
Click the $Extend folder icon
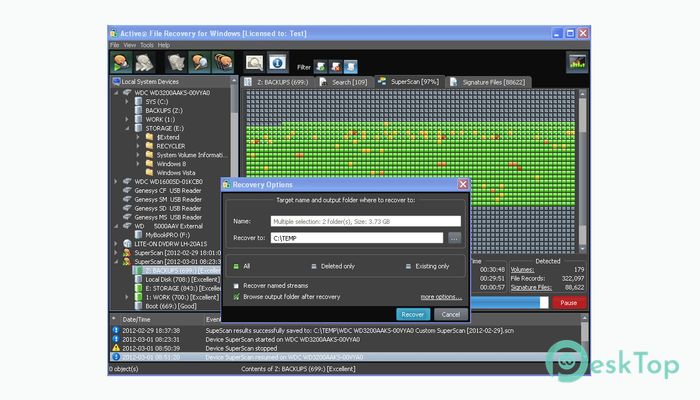150,137
